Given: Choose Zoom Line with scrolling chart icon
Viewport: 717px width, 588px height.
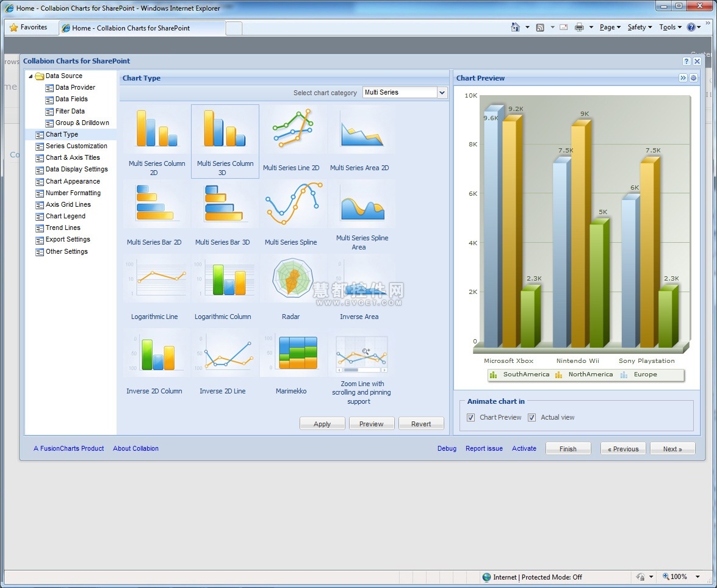Looking at the screenshot, I should pyautogui.click(x=362, y=354).
